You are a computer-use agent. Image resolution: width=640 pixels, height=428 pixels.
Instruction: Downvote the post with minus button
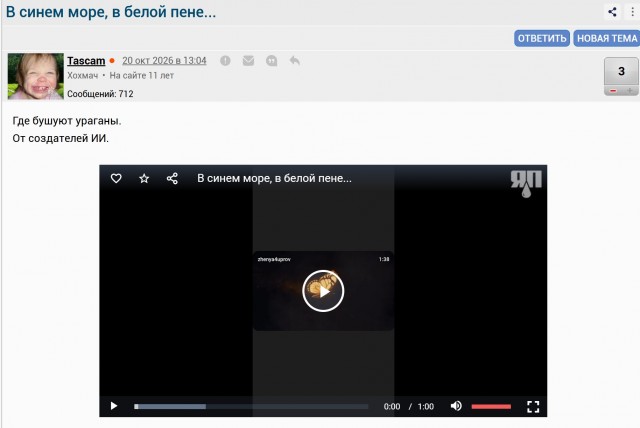tap(613, 91)
